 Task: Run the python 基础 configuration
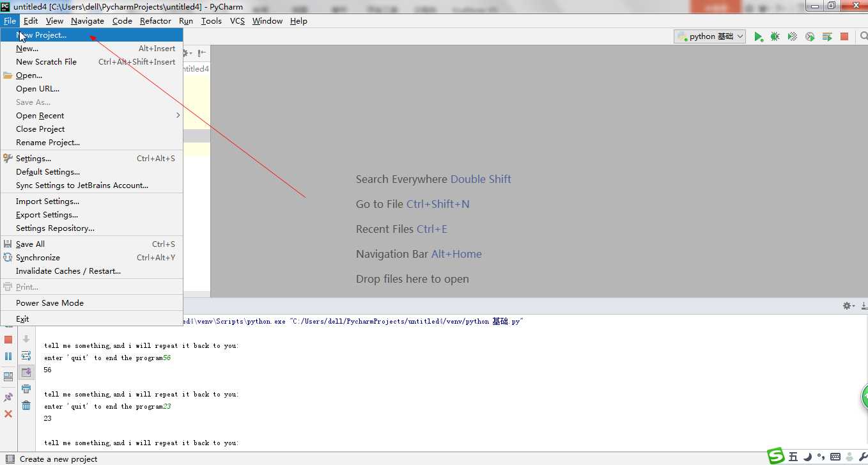[x=758, y=36]
